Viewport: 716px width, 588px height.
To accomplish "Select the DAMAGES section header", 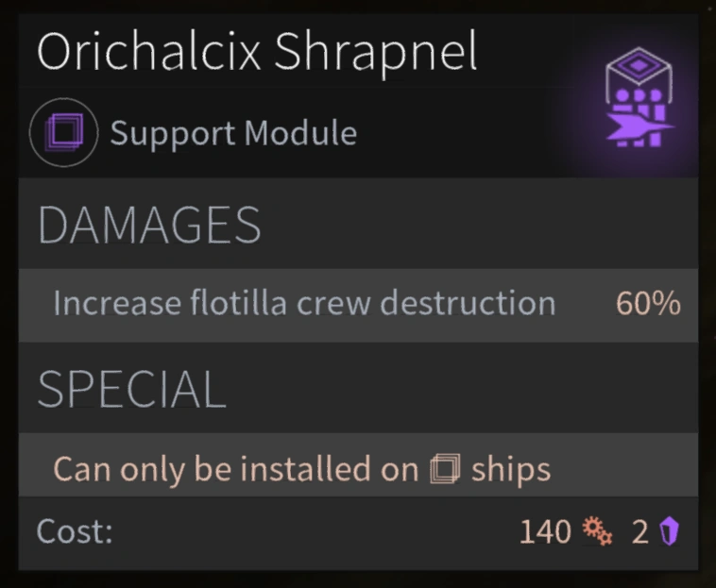I will 149,226.
